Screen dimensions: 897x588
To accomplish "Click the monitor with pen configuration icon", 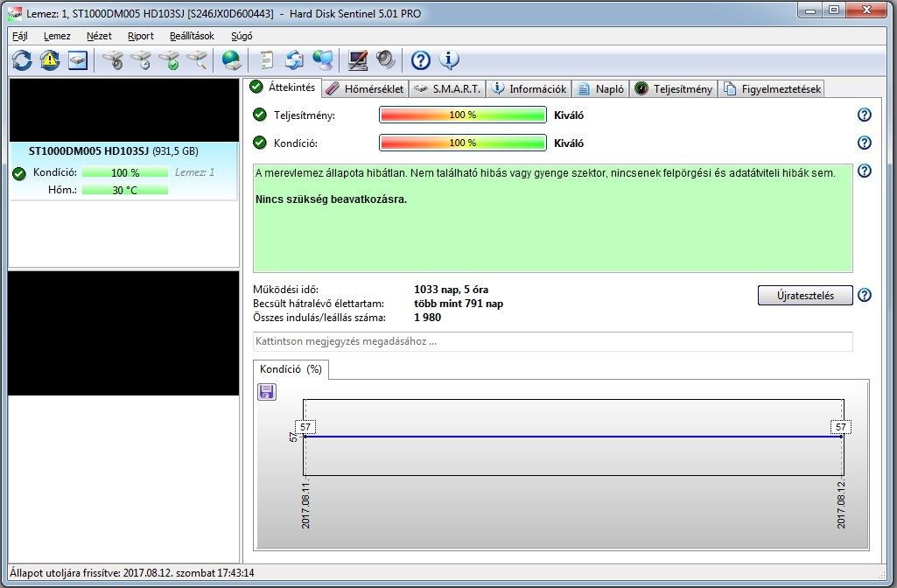I will [358, 60].
